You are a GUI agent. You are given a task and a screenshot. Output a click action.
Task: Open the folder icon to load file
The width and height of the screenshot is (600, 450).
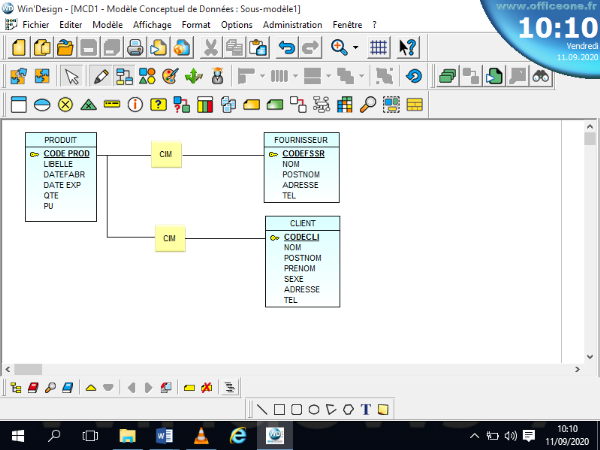tap(65, 47)
